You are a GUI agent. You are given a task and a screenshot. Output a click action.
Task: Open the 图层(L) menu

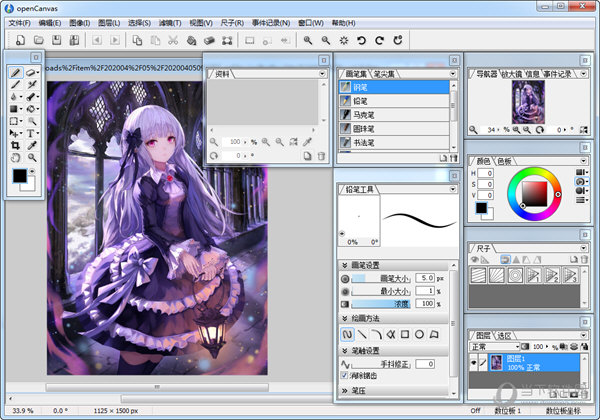[109, 23]
